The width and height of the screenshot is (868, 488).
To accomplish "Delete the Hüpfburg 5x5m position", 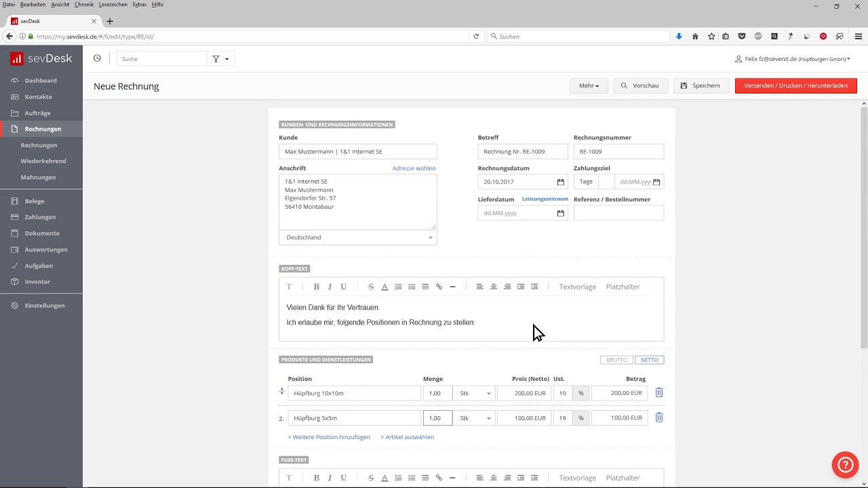I will [x=658, y=418].
